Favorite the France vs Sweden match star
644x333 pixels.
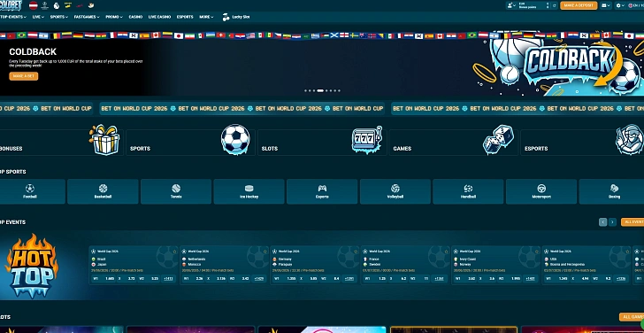447,252
